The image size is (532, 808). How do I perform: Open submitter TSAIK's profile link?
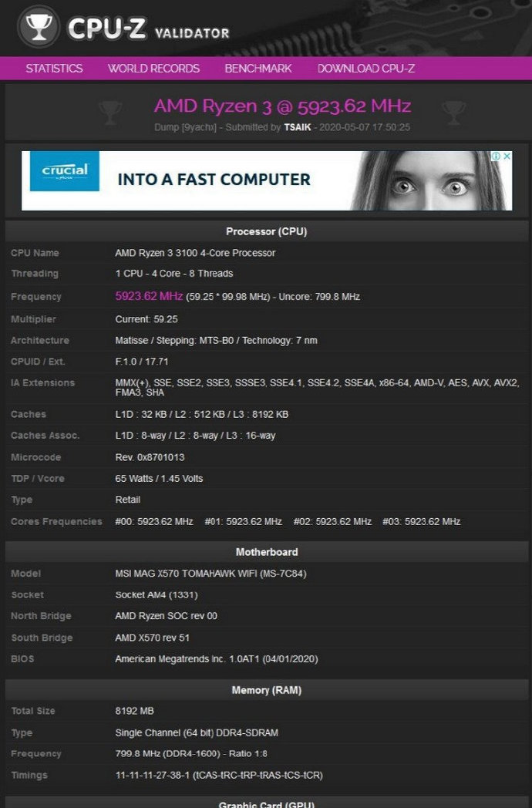[298, 127]
